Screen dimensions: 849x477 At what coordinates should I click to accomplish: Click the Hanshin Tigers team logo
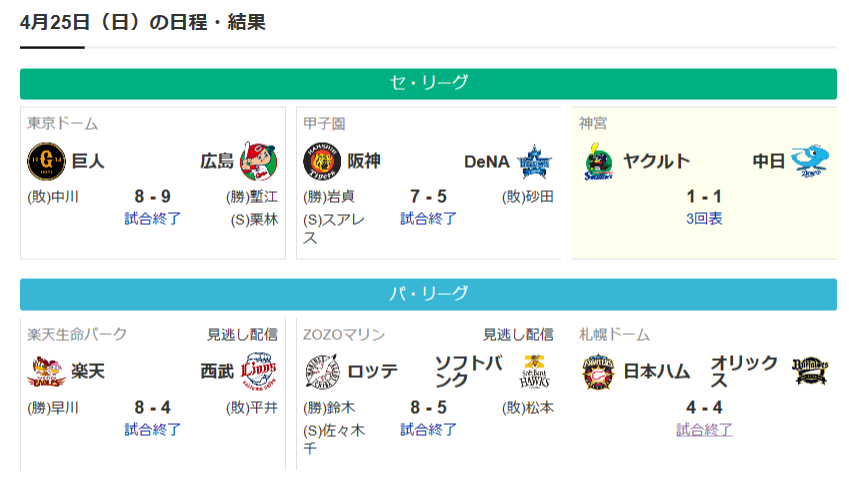point(322,161)
